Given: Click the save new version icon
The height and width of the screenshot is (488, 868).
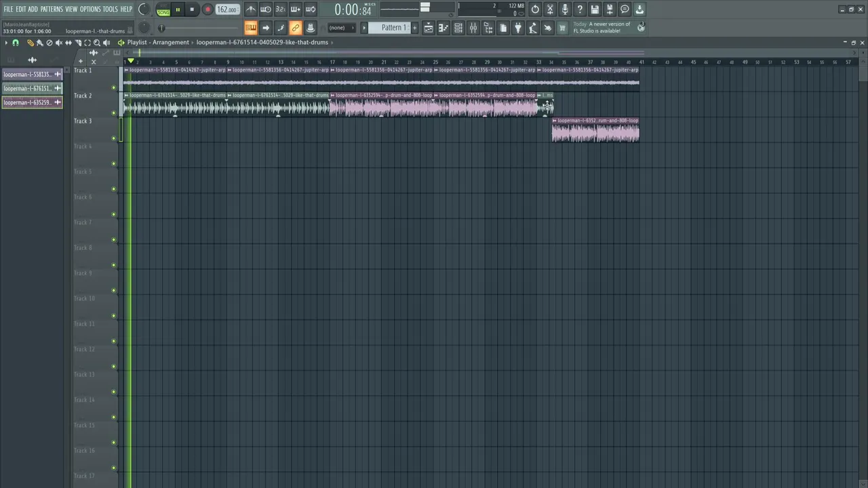Looking at the screenshot, I should click(x=610, y=9).
